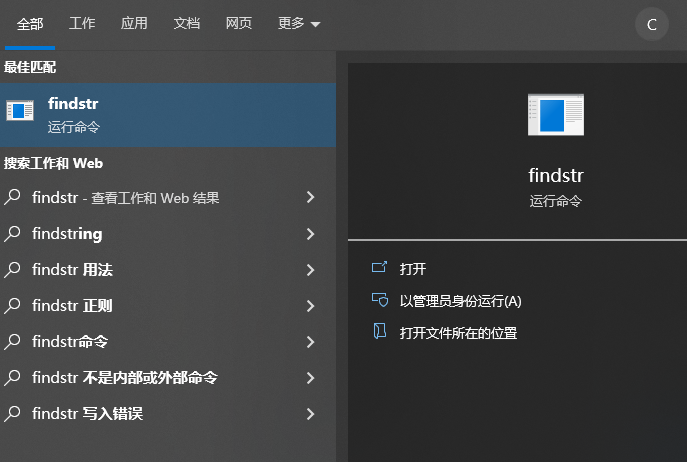Image resolution: width=687 pixels, height=462 pixels.
Task: Select the 全部 tab
Action: pos(30,24)
